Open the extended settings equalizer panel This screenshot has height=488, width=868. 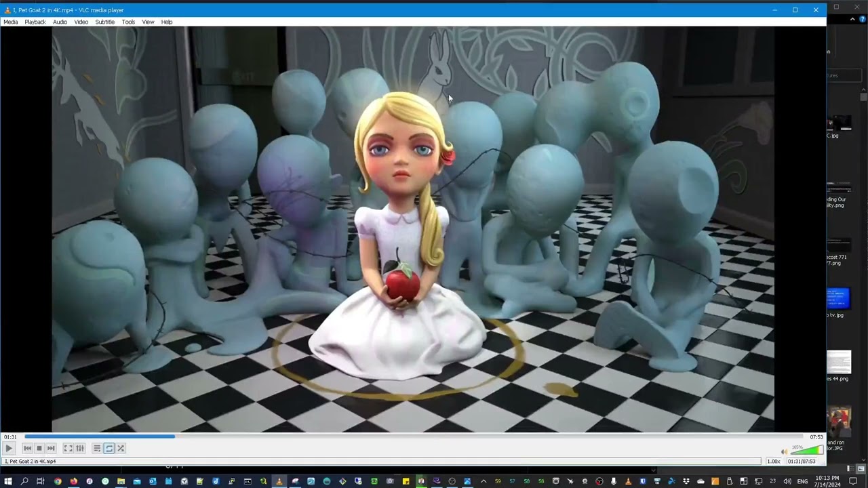[x=79, y=448]
